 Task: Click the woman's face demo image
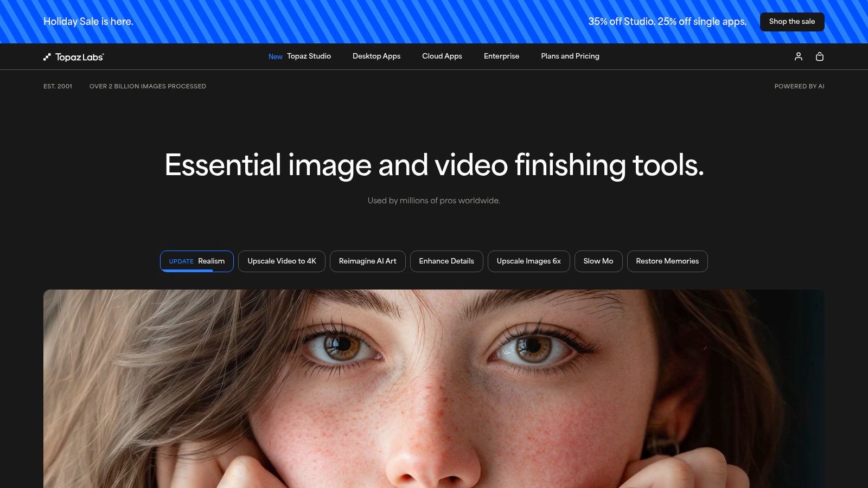434,388
